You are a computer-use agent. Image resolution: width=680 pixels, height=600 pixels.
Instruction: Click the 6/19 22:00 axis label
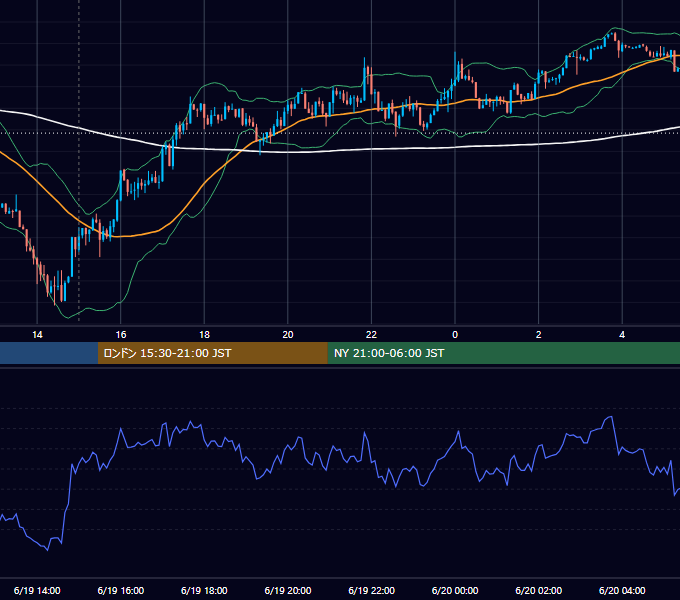(372, 590)
